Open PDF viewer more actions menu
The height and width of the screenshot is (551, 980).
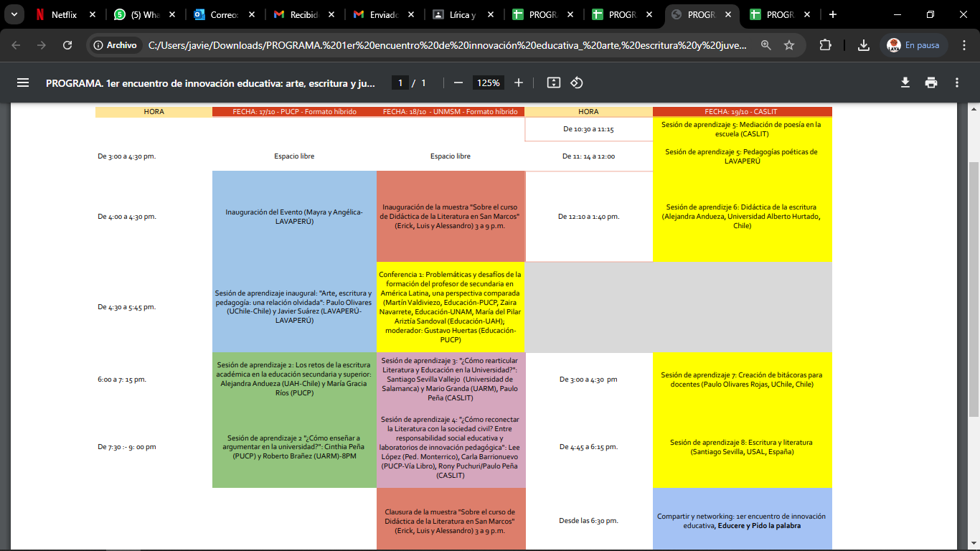click(957, 83)
